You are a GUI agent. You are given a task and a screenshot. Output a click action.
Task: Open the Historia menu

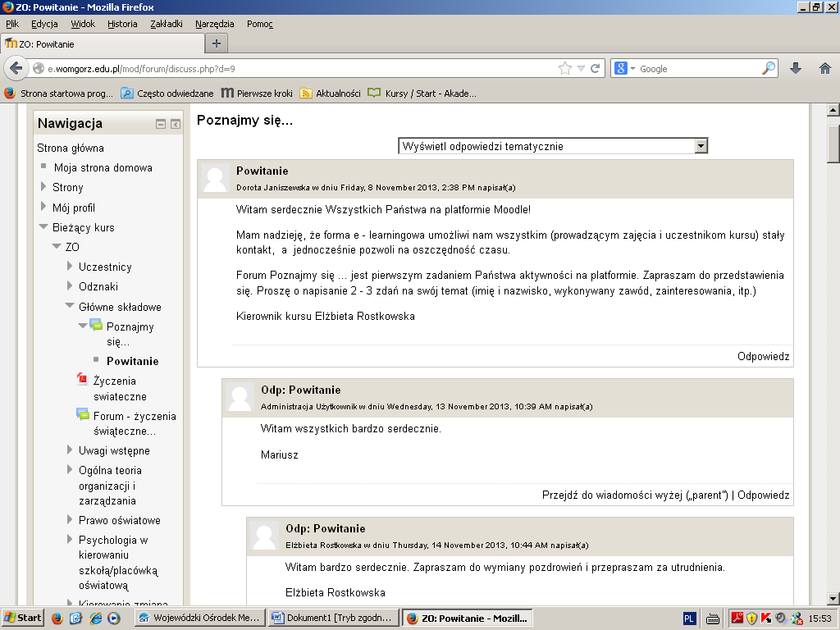click(122, 24)
